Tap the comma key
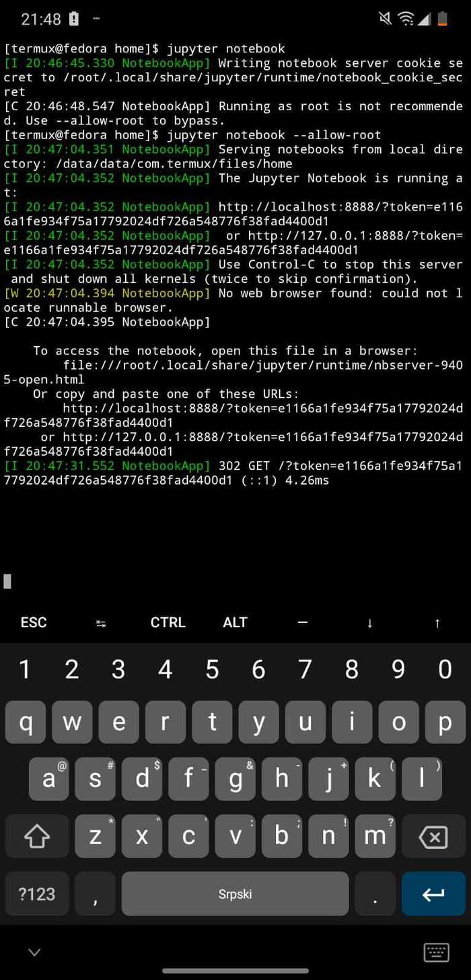 tap(95, 893)
